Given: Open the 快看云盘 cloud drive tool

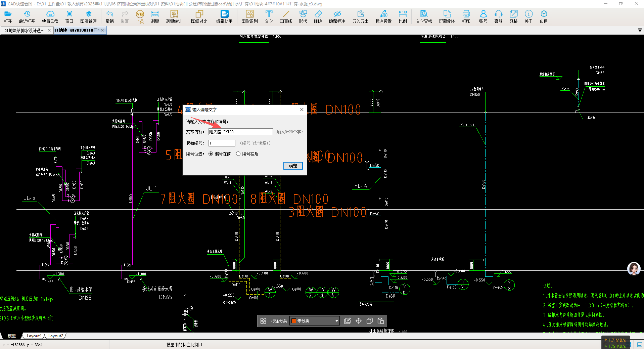Looking at the screenshot, I should pos(50,16).
